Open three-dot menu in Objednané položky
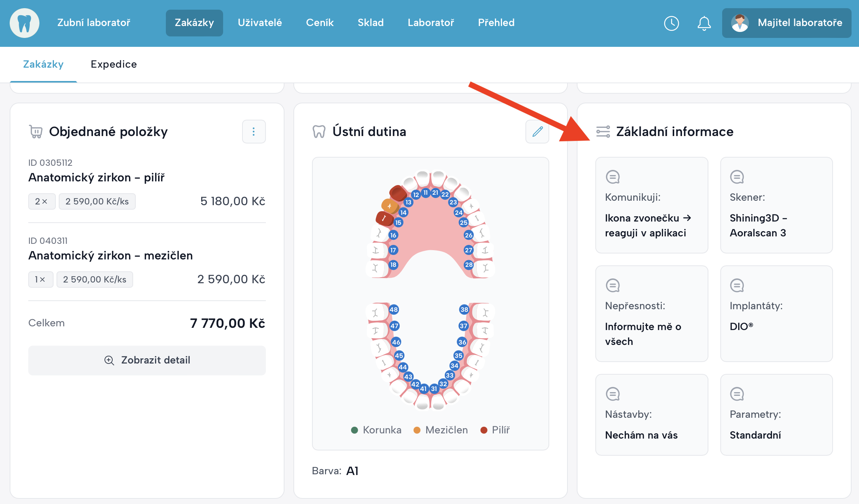Image resolution: width=859 pixels, height=504 pixels. point(254,132)
